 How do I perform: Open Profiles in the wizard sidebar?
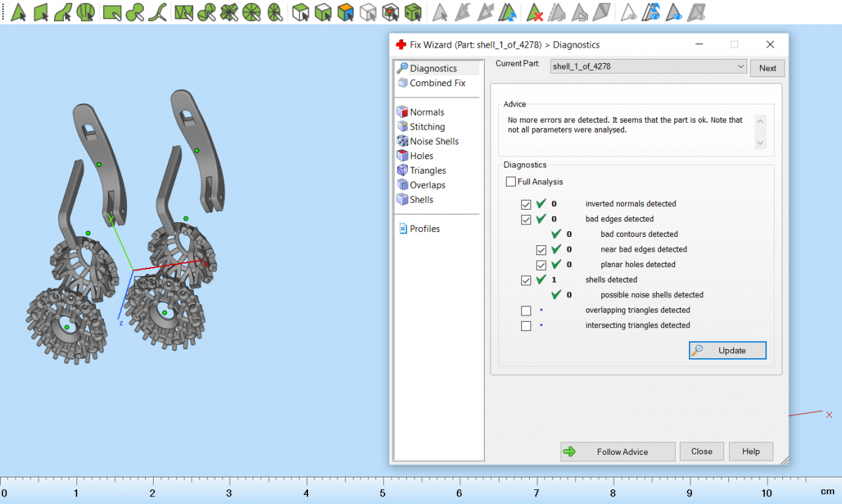pyautogui.click(x=425, y=229)
